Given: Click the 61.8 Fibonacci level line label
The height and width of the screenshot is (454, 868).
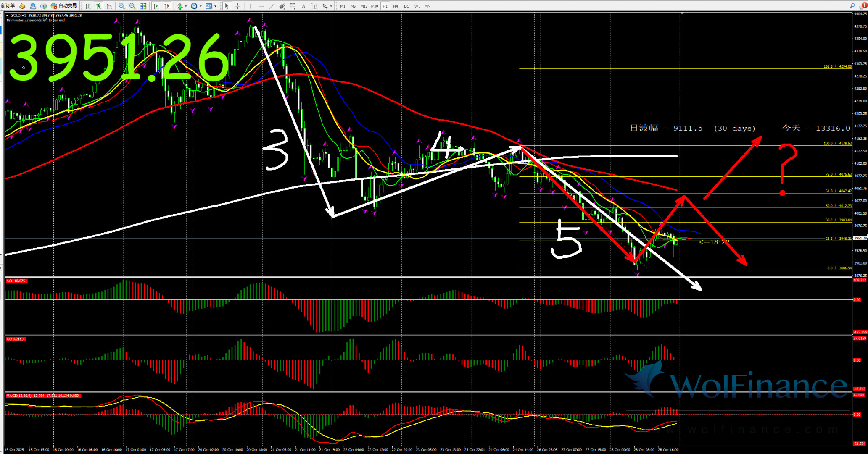Looking at the screenshot, I should click(838, 191).
